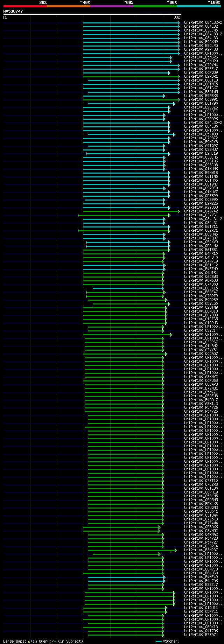Select hit label UniRef100_Q1DU11

pyautogui.click(x=201, y=608)
